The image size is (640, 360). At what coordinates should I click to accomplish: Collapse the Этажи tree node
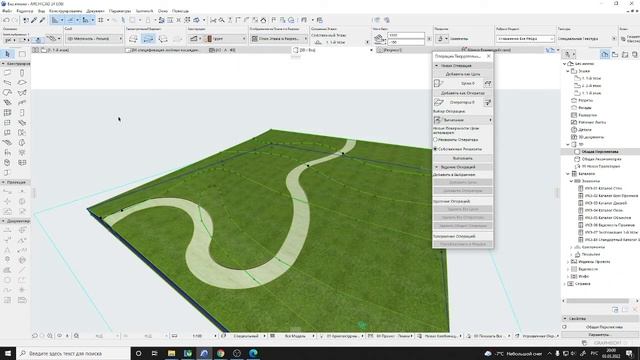568,71
